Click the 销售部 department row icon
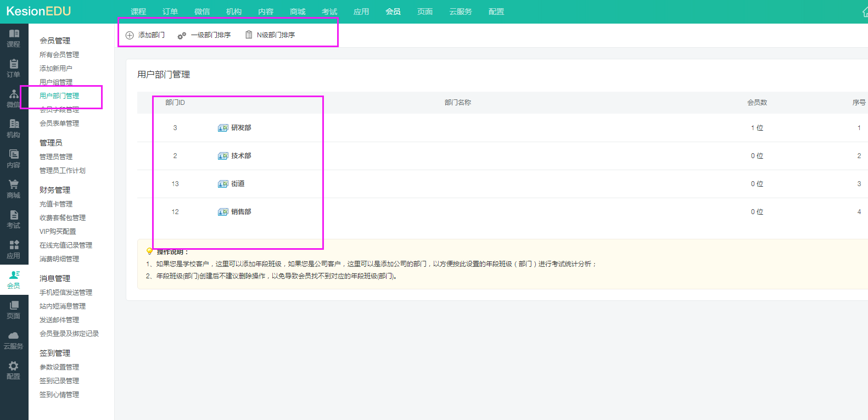The image size is (868, 420). (223, 212)
